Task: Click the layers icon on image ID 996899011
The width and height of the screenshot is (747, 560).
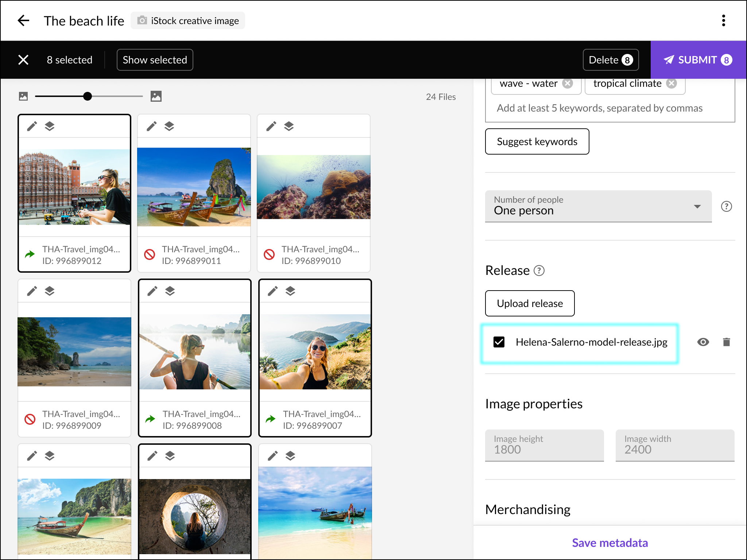Action: pyautogui.click(x=169, y=126)
